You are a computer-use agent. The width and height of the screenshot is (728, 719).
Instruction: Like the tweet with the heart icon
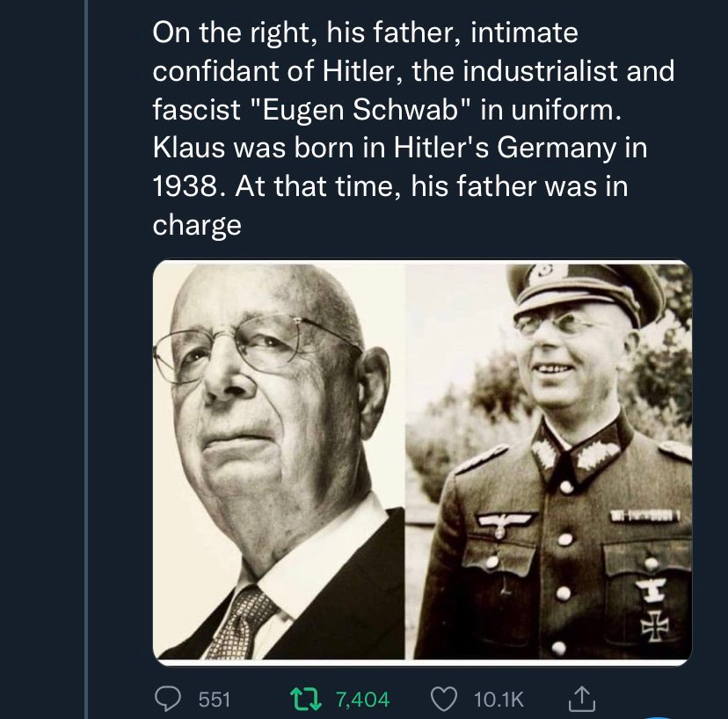[444, 700]
